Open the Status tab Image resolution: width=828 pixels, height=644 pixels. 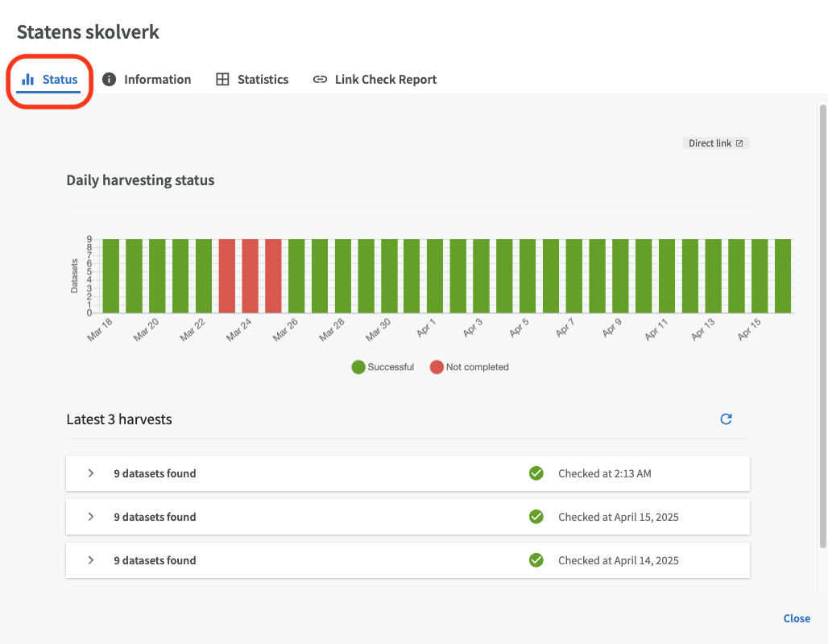(x=49, y=80)
